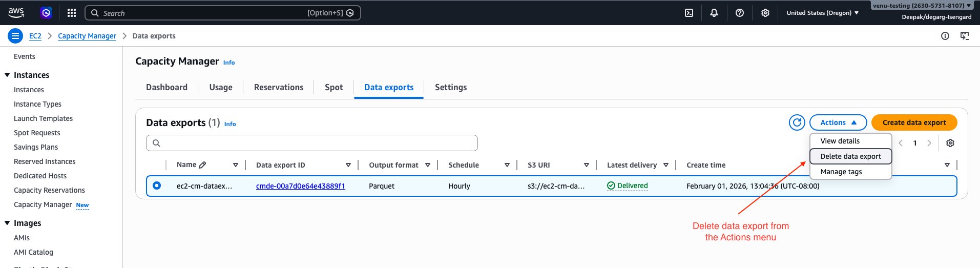Open Dedicated Hosts in sidebar
Screen dimensions: 980x268
point(40,176)
